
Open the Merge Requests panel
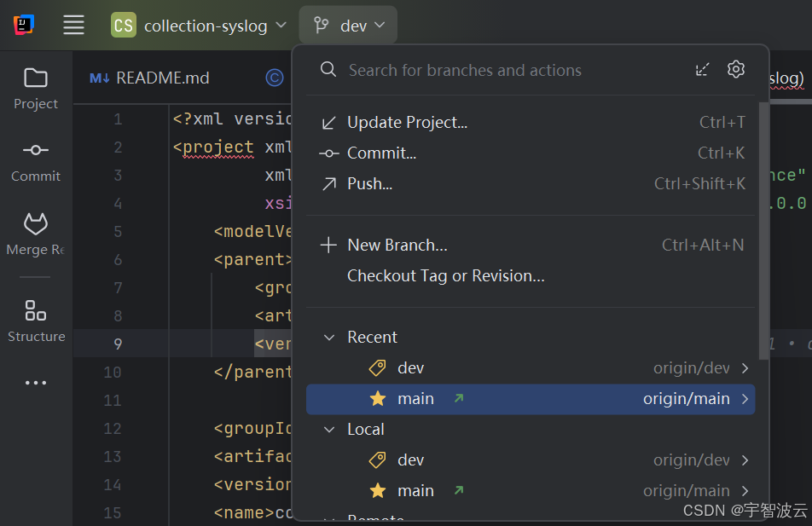coord(36,234)
